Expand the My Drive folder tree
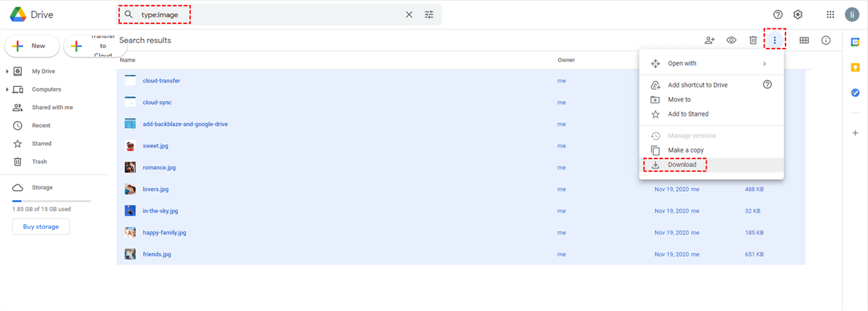This screenshot has height=311, width=868. (x=8, y=71)
